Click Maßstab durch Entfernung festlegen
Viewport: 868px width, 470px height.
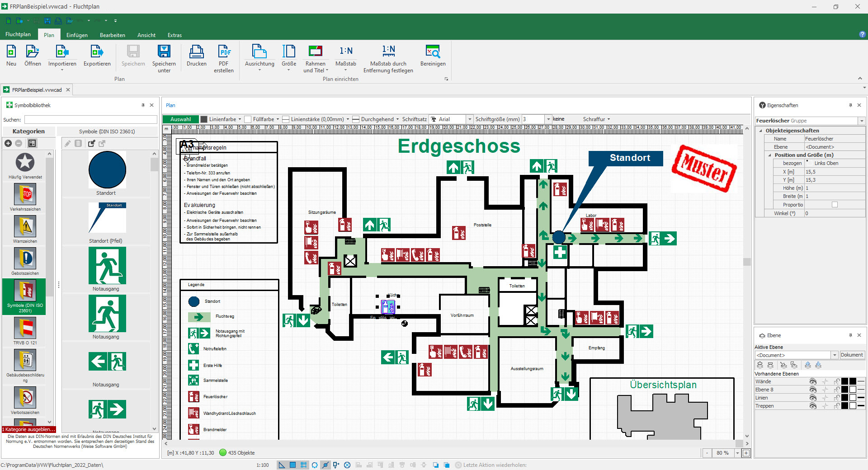[388, 58]
